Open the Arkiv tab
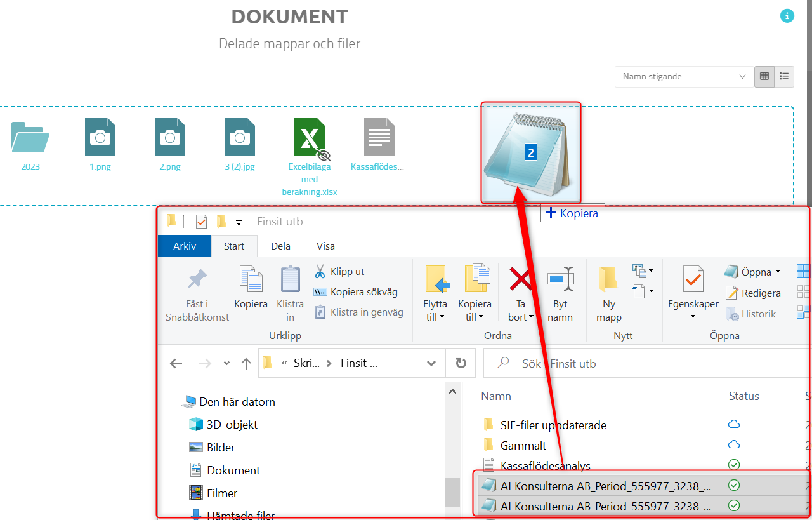Image resolution: width=812 pixels, height=520 pixels. (185, 246)
